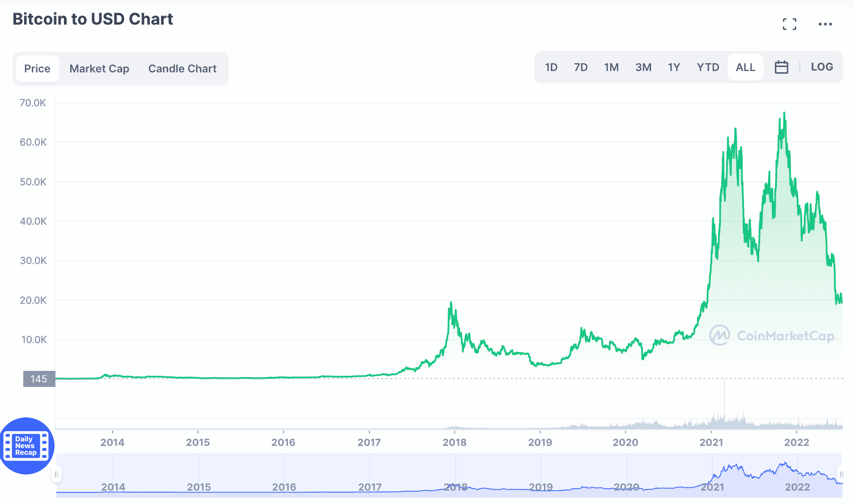This screenshot has height=504, width=854.
Task: Click the tall volume spike bar in early 2021
Action: pyautogui.click(x=724, y=404)
